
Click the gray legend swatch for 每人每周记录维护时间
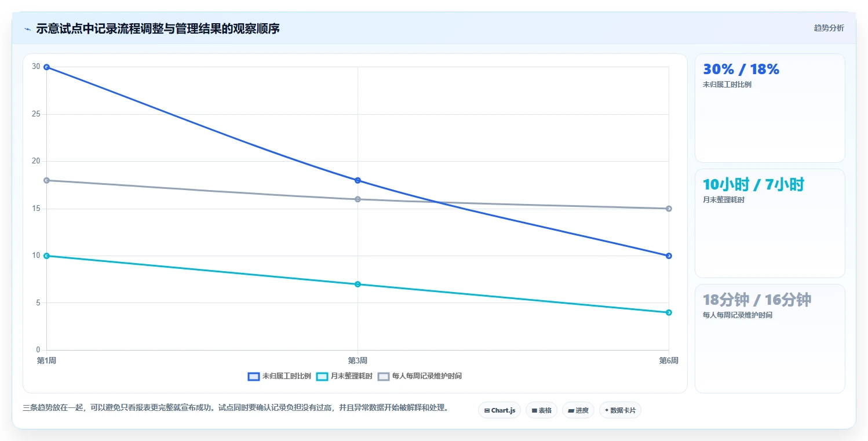pyautogui.click(x=384, y=376)
